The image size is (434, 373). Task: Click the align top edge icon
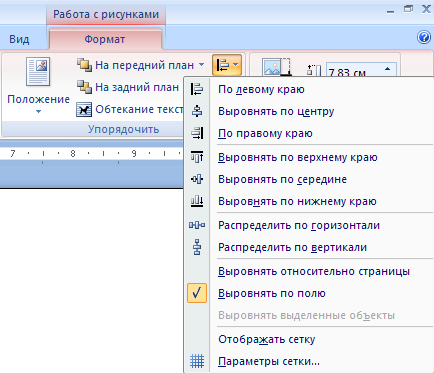[197, 157]
